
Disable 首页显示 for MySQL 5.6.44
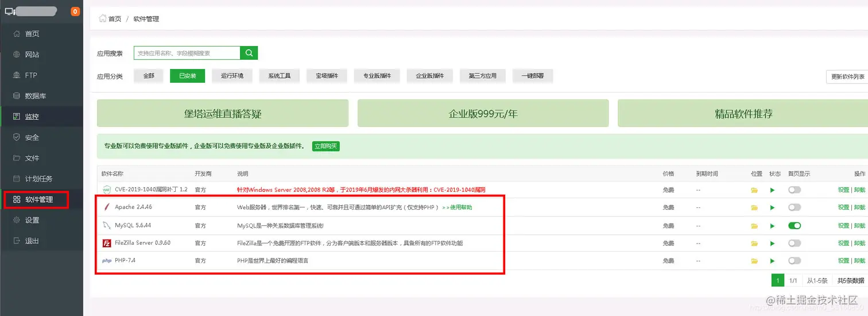point(795,225)
